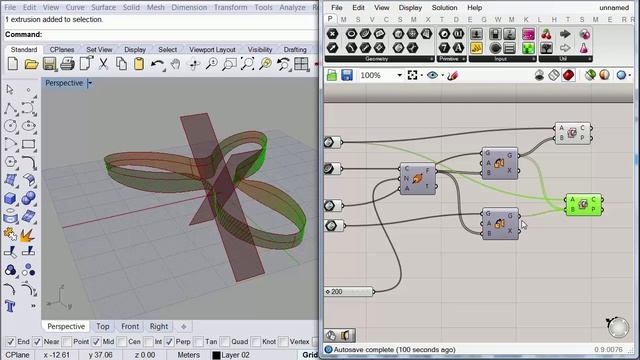Click the Circle parameter hexagon icon
This screenshot has width=640, height=360.
[351, 33]
